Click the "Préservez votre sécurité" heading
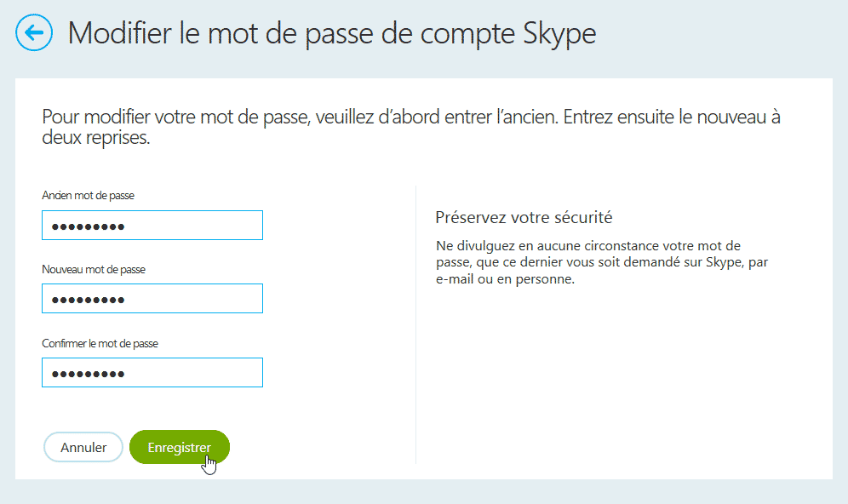848x504 pixels. tap(524, 217)
